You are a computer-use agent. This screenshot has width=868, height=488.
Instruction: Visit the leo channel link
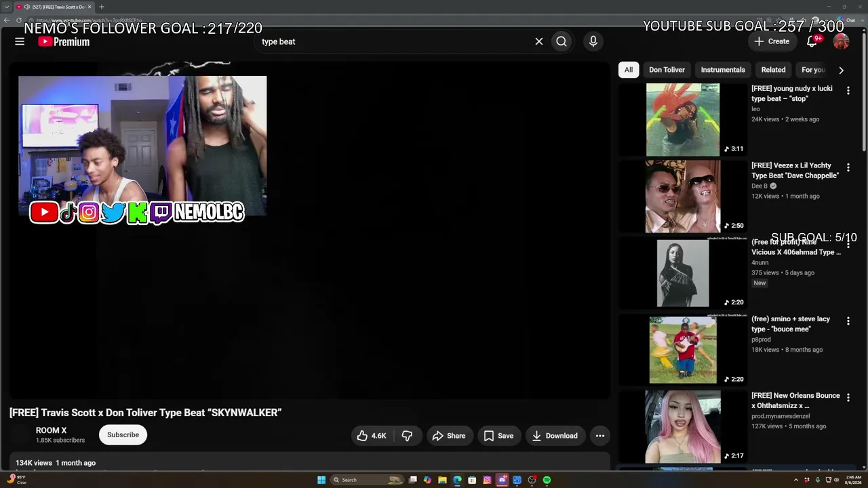[x=755, y=109]
